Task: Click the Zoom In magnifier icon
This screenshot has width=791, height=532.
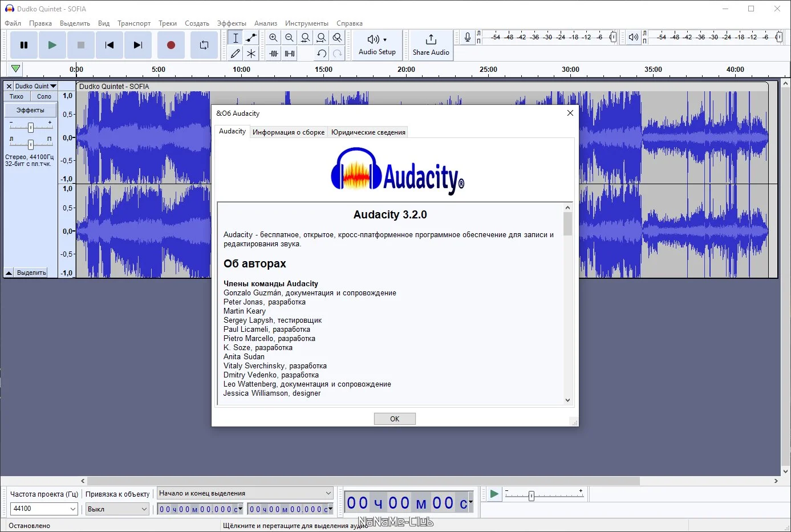Action: pyautogui.click(x=274, y=38)
